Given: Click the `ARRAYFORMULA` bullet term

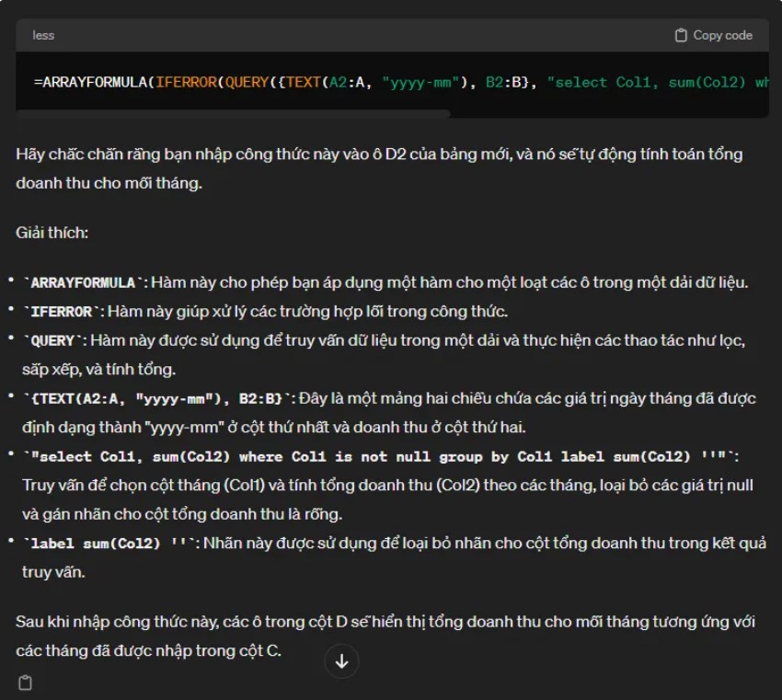Looking at the screenshot, I should 84,282.
